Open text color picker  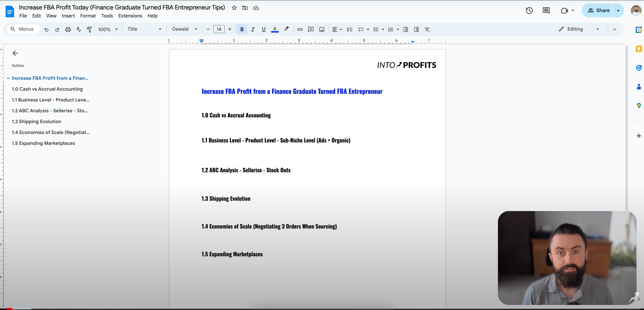tap(275, 29)
